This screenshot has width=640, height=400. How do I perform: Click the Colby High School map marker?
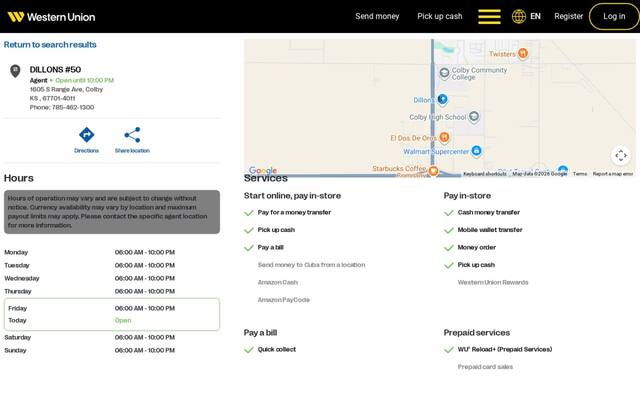474,117
